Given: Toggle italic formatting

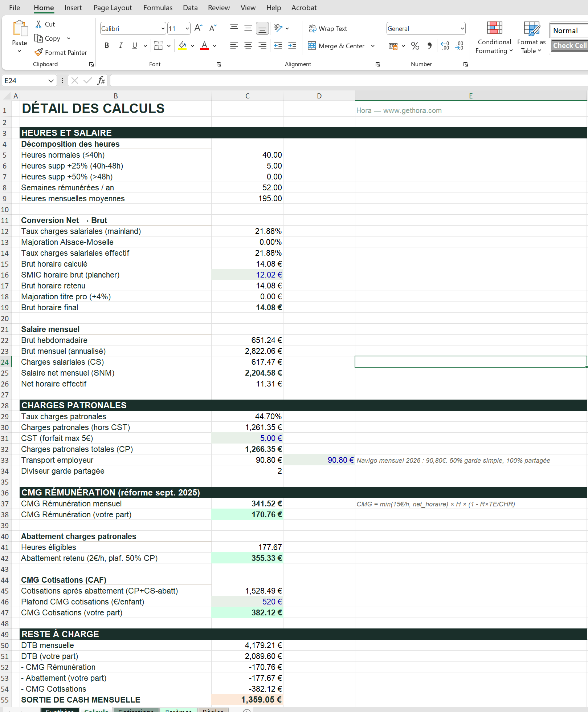Looking at the screenshot, I should click(121, 45).
